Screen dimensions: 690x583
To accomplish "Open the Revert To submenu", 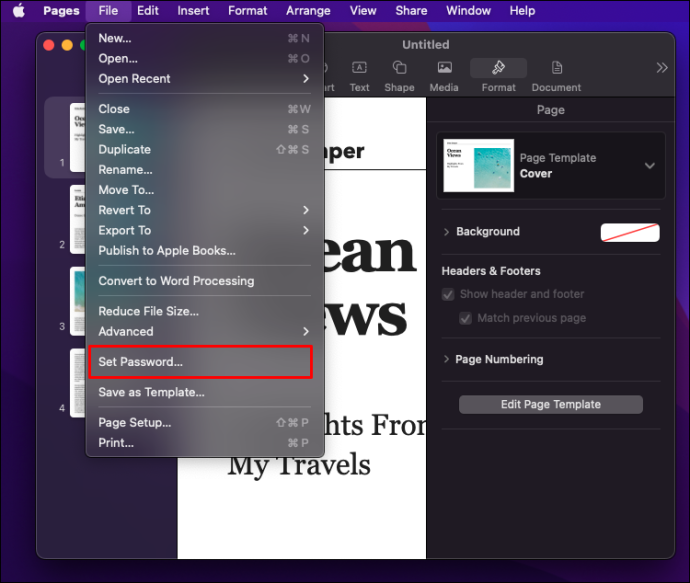I will pos(204,210).
